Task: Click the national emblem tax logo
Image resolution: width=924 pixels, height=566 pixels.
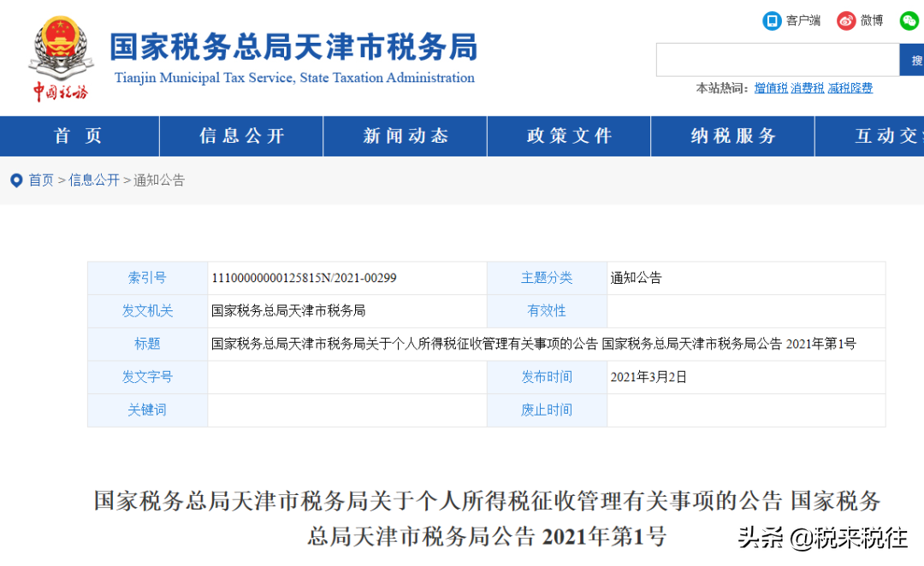Action: point(61,58)
